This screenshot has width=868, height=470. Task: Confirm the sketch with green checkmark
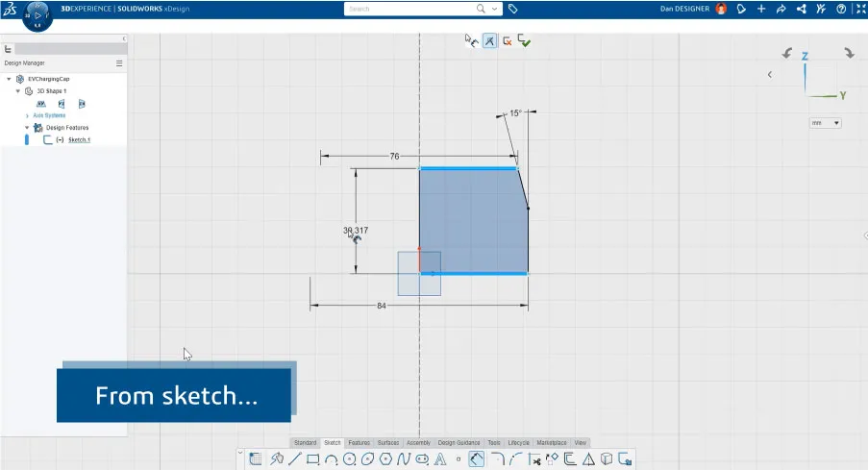[524, 40]
